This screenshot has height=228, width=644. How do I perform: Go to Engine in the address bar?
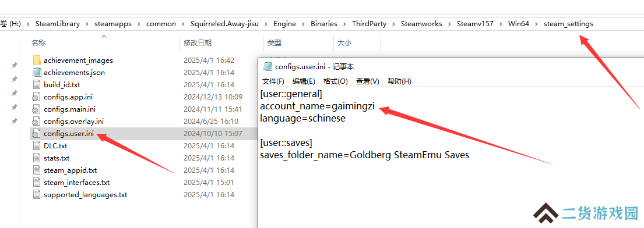(x=284, y=24)
